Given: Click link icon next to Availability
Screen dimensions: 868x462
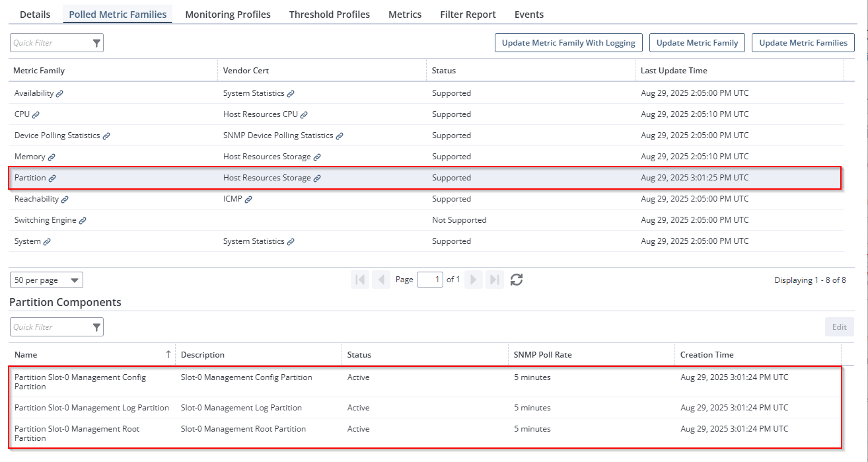Looking at the screenshot, I should click(x=59, y=94).
